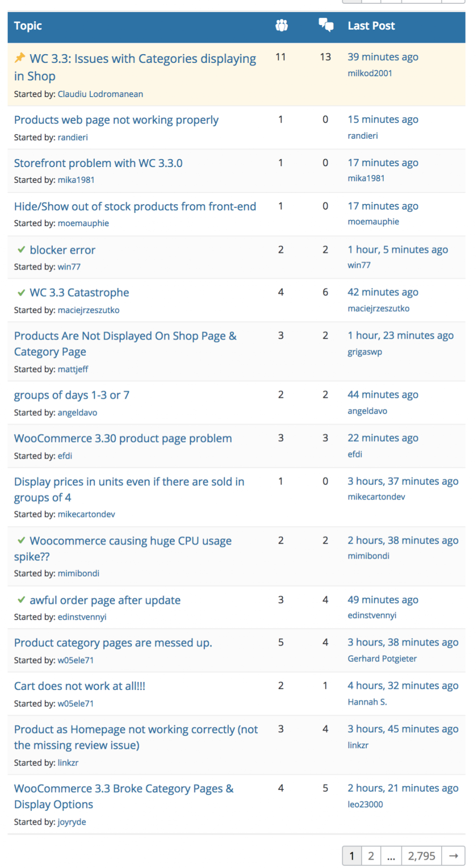This screenshot has height=868, width=476.
Task: Click the pinned topic pushpin icon
Action: point(20,58)
